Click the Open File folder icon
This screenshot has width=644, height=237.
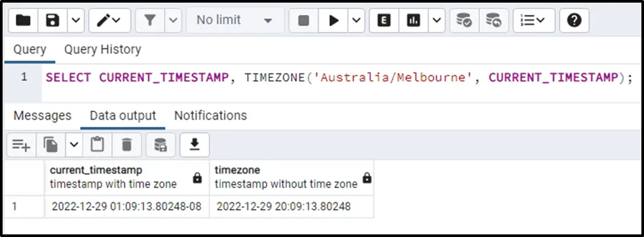click(x=23, y=20)
